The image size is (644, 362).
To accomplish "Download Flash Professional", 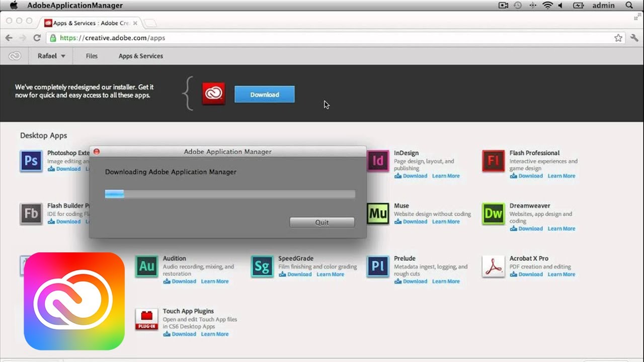I will [x=526, y=176].
